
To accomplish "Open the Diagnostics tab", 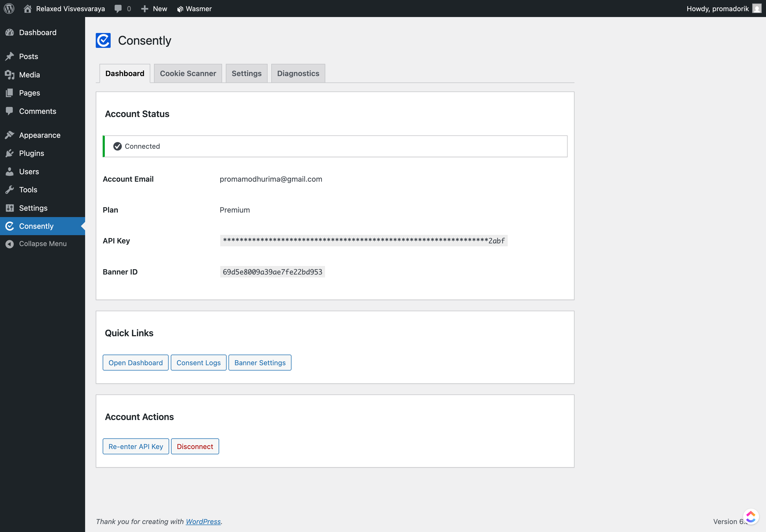I will (298, 73).
